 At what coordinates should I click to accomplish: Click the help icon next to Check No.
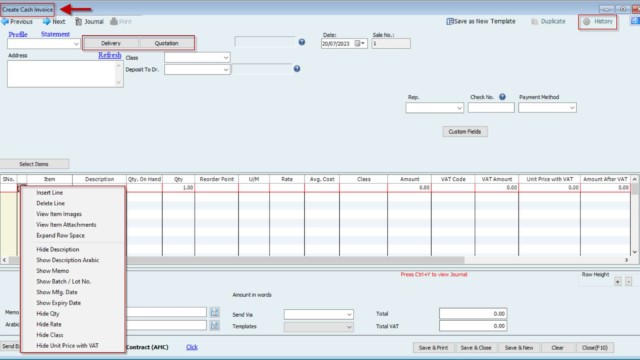click(502, 97)
